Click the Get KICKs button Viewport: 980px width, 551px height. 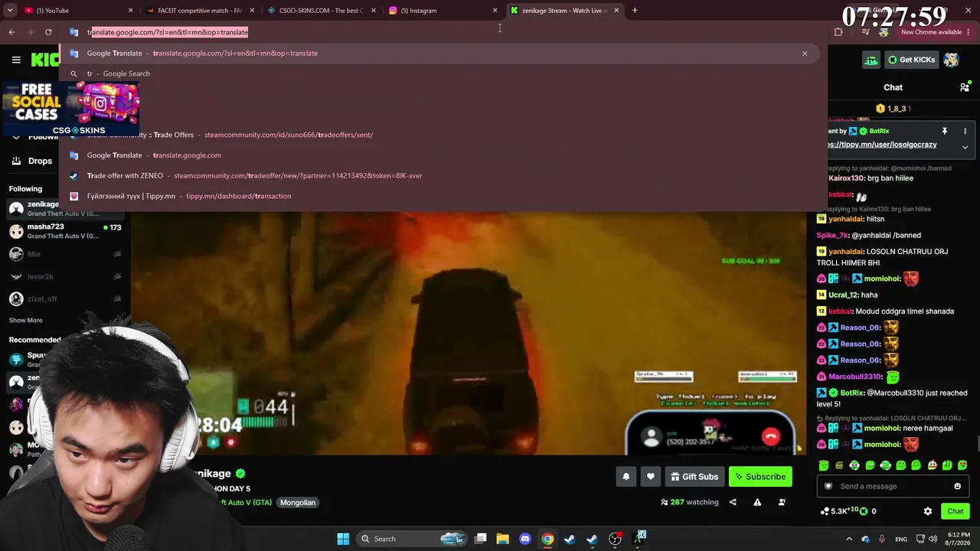click(911, 60)
